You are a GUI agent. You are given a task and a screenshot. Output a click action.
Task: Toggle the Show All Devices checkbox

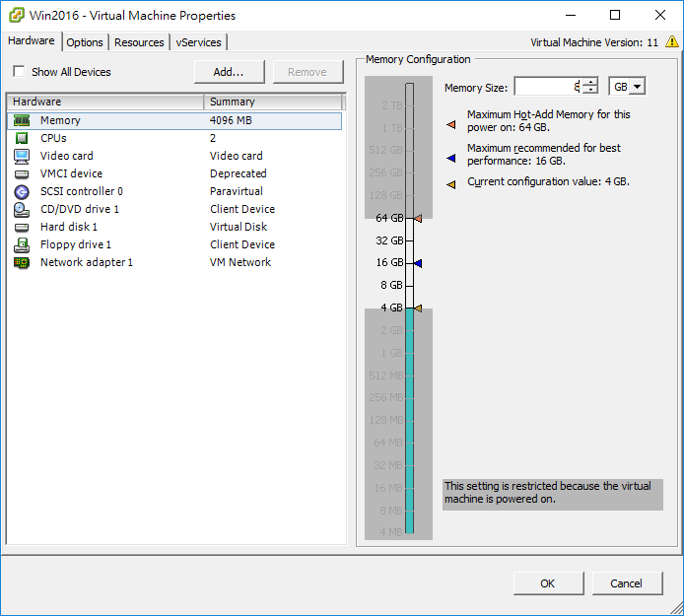pyautogui.click(x=19, y=71)
